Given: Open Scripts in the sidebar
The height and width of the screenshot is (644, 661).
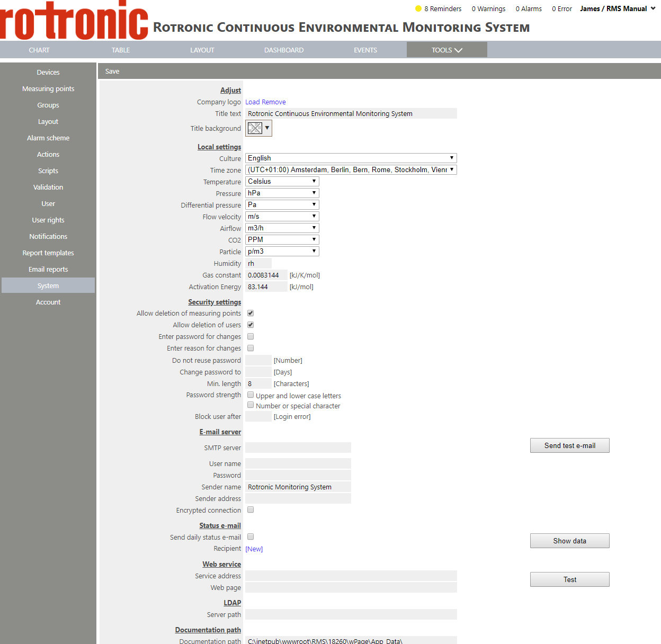Looking at the screenshot, I should pyautogui.click(x=48, y=171).
